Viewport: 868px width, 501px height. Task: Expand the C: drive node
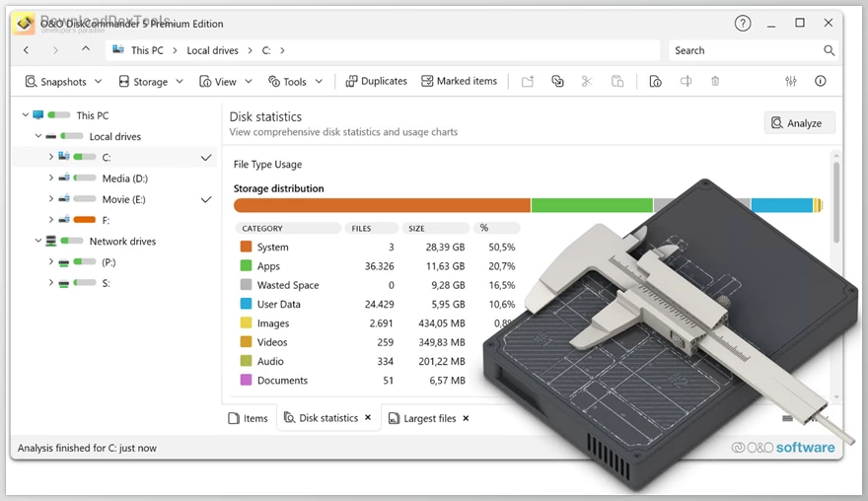pyautogui.click(x=51, y=157)
